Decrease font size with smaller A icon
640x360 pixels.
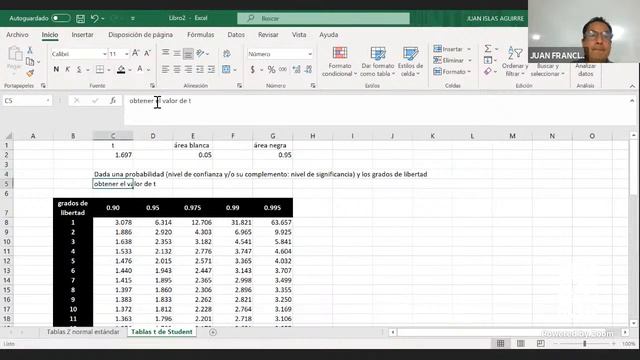[x=147, y=53]
